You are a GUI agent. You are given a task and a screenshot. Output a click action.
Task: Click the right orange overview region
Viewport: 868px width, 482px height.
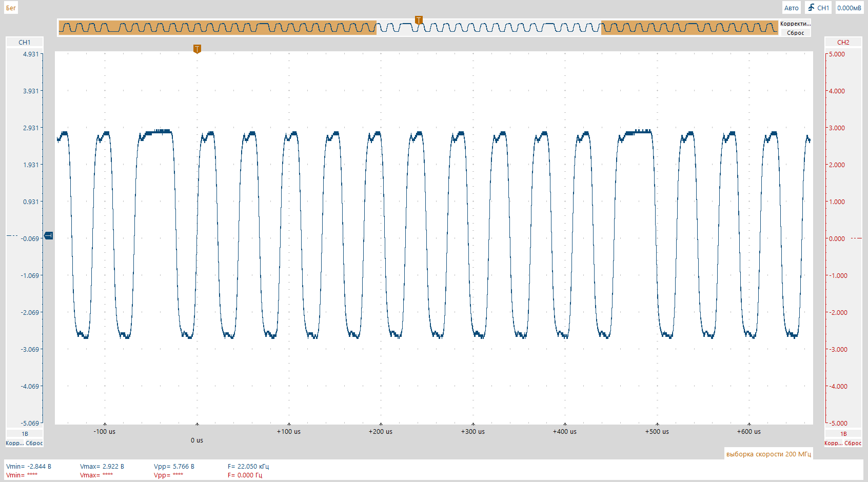point(689,28)
